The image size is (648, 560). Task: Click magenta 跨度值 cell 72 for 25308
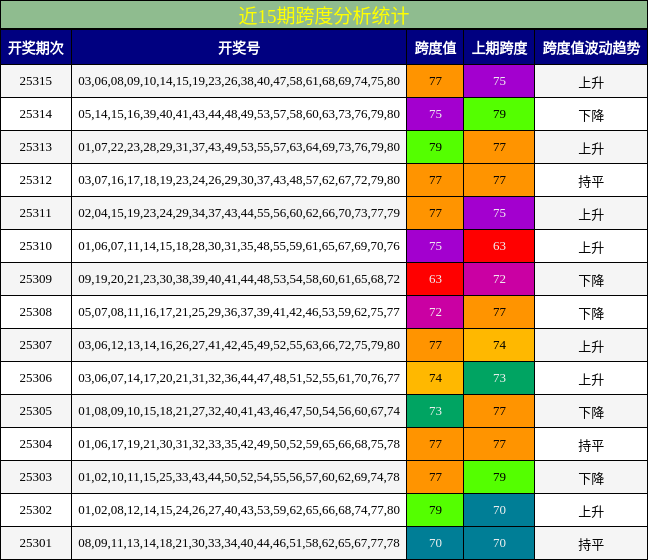click(435, 312)
